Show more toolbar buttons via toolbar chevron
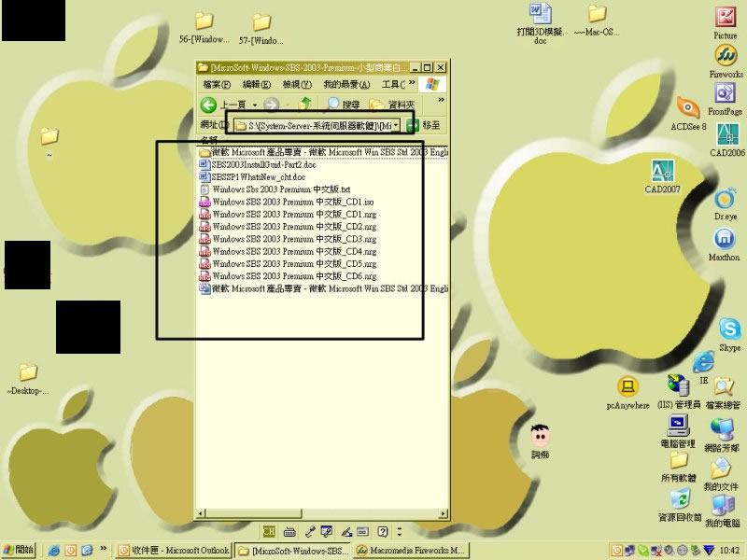 441,100
